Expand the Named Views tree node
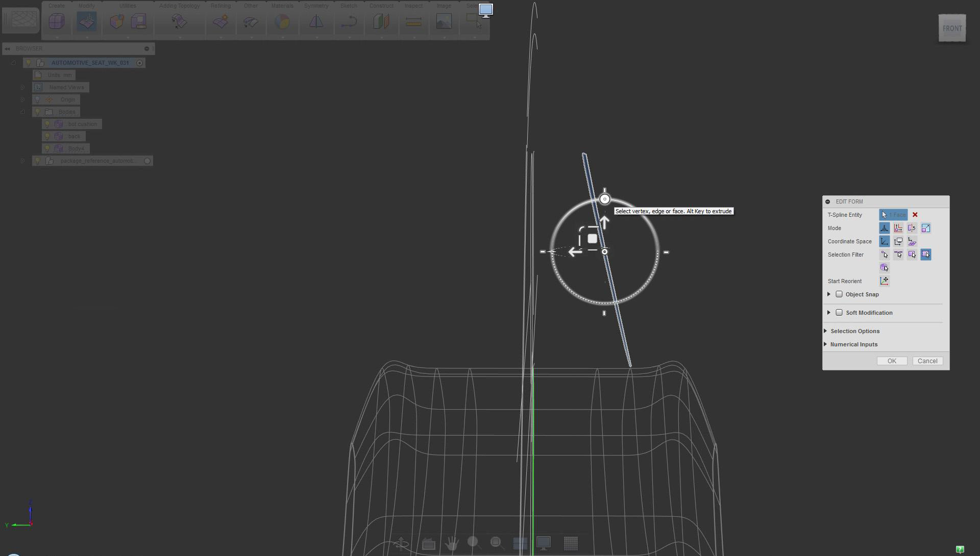The width and height of the screenshot is (980, 556). (x=22, y=87)
